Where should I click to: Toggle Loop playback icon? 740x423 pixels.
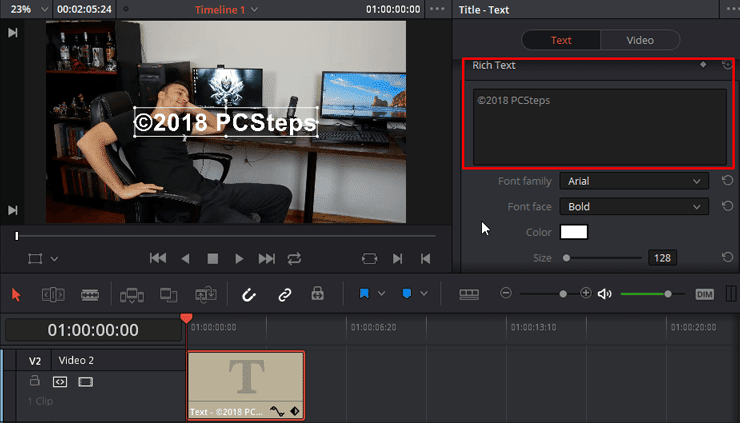294,259
